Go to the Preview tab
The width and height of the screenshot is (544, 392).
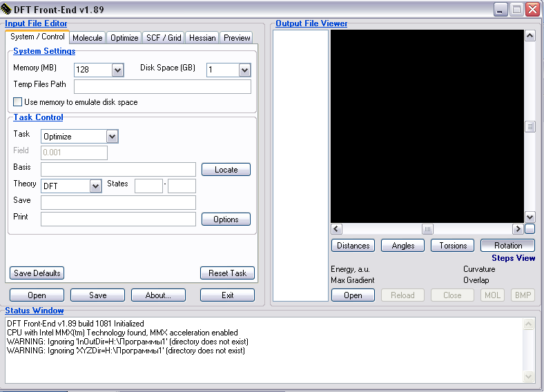pyautogui.click(x=237, y=38)
